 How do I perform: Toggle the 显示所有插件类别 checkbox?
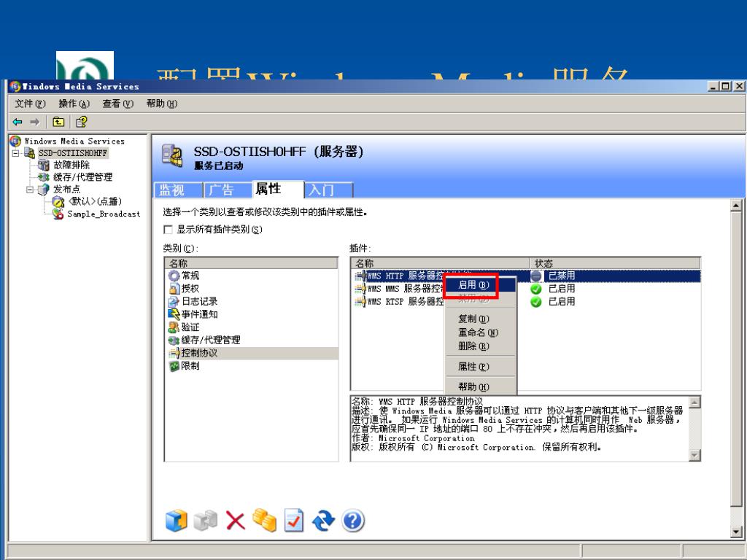tap(168, 230)
